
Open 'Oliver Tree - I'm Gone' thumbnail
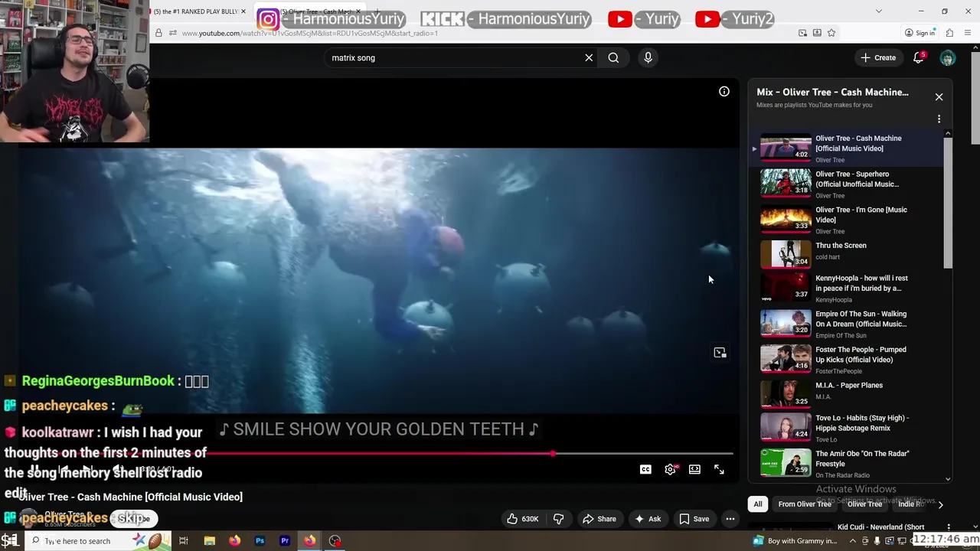click(786, 218)
